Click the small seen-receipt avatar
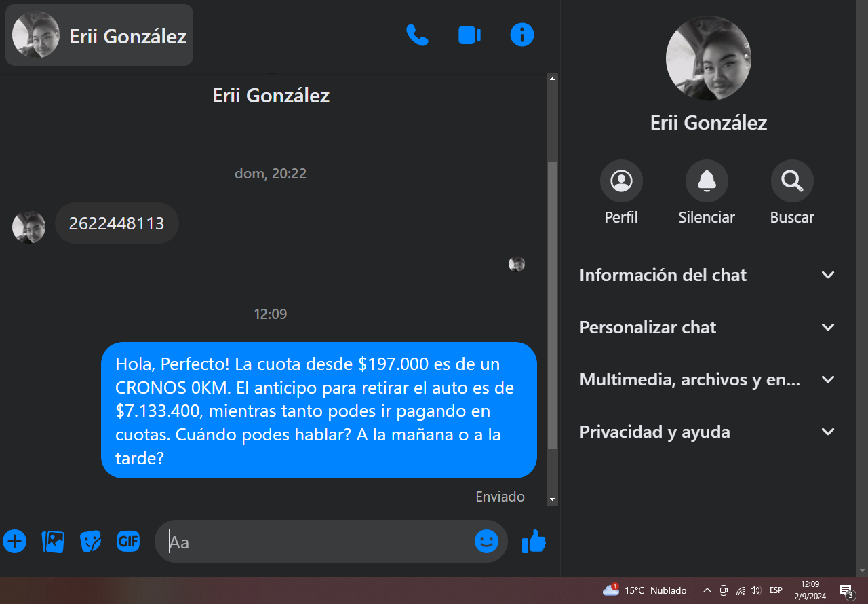868x604 pixels. point(517,265)
